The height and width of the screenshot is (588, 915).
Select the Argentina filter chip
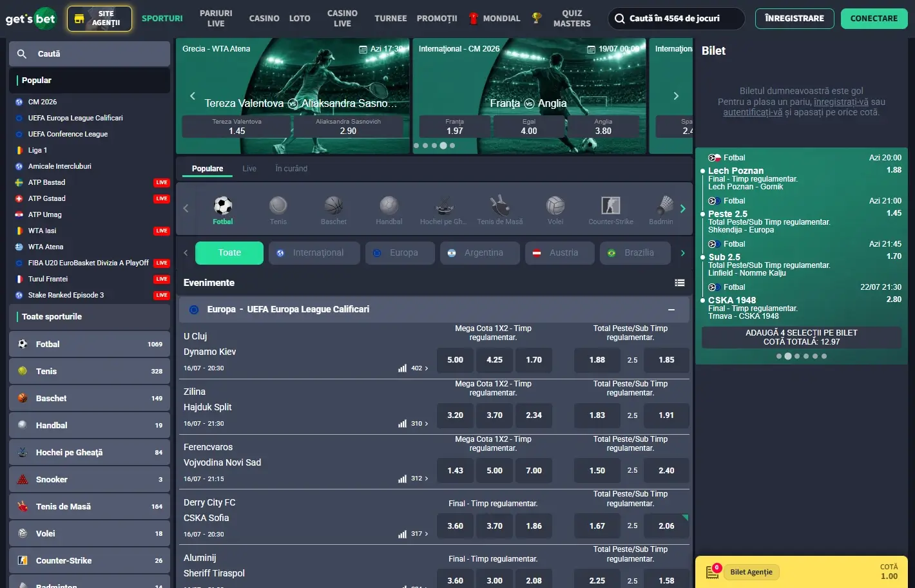(480, 253)
